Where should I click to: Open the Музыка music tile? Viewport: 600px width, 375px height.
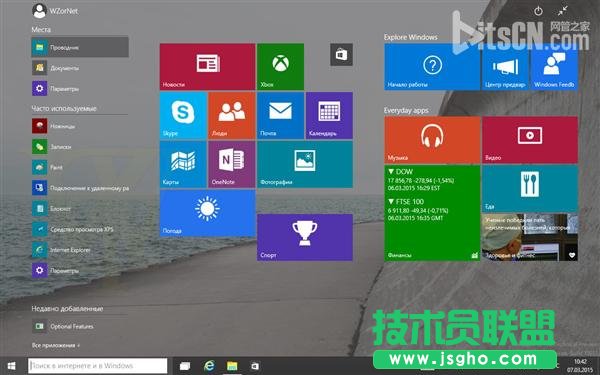432,140
